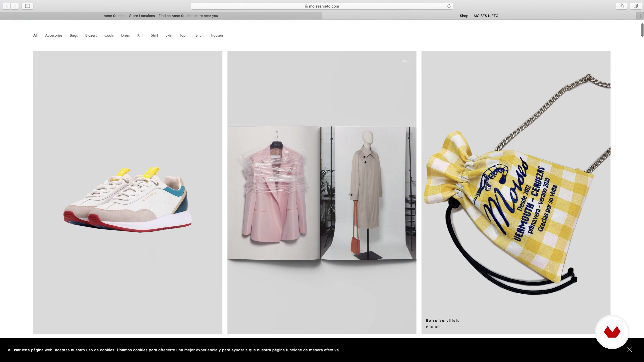
Task: Filter products by Accesories
Action: [x=54, y=35]
